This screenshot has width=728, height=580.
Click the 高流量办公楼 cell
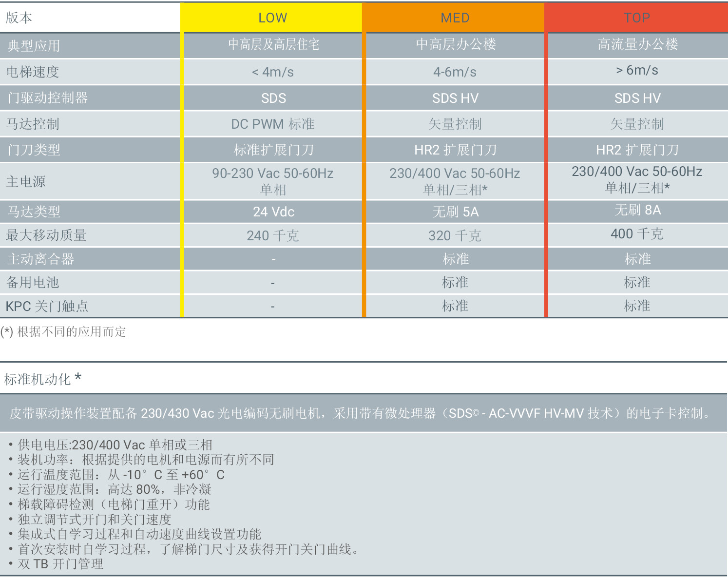pos(637,45)
